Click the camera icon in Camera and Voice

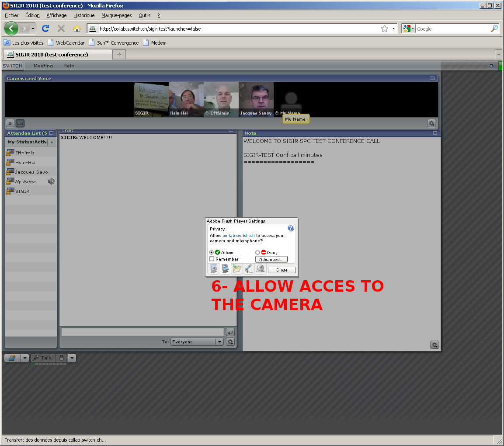(20, 123)
